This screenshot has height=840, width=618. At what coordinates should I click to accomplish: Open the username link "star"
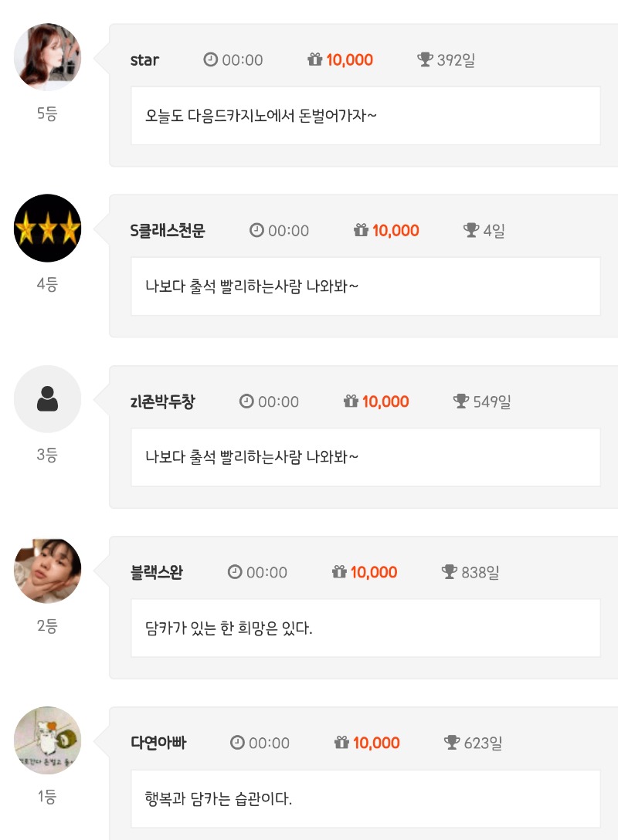tap(144, 60)
